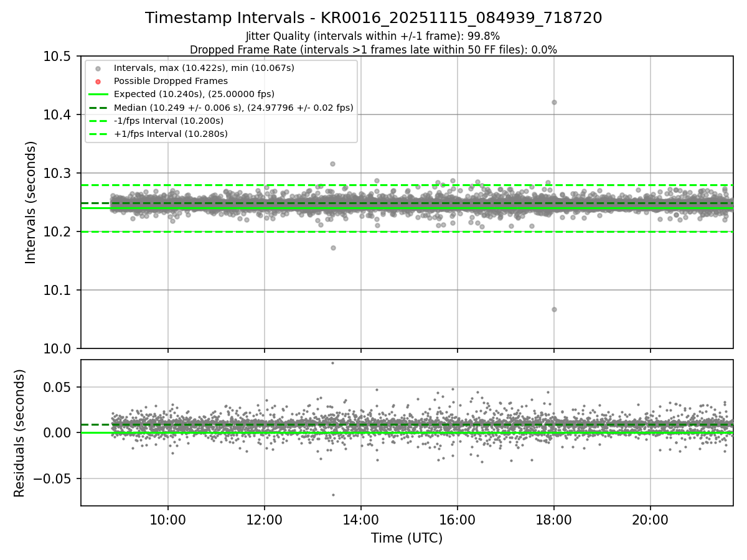The image size is (747, 560).
Task: Click the plot title 'Timestamp Intervals - KR0016_20251115_084939_718720'
Action: click(374, 18)
